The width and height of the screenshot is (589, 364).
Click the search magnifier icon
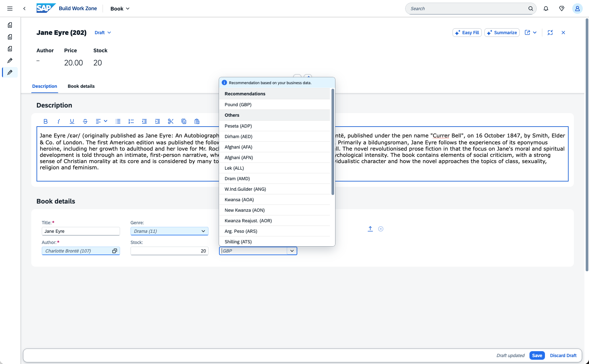[530, 9]
